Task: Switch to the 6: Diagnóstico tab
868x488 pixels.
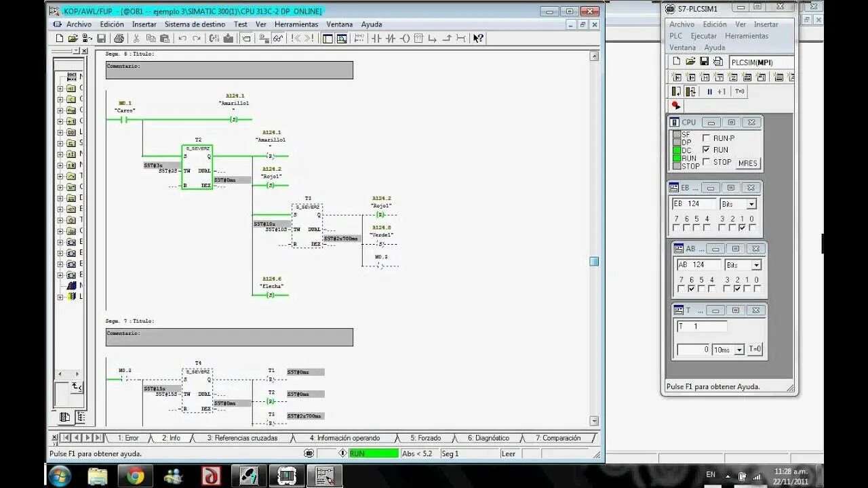Action: (488, 438)
